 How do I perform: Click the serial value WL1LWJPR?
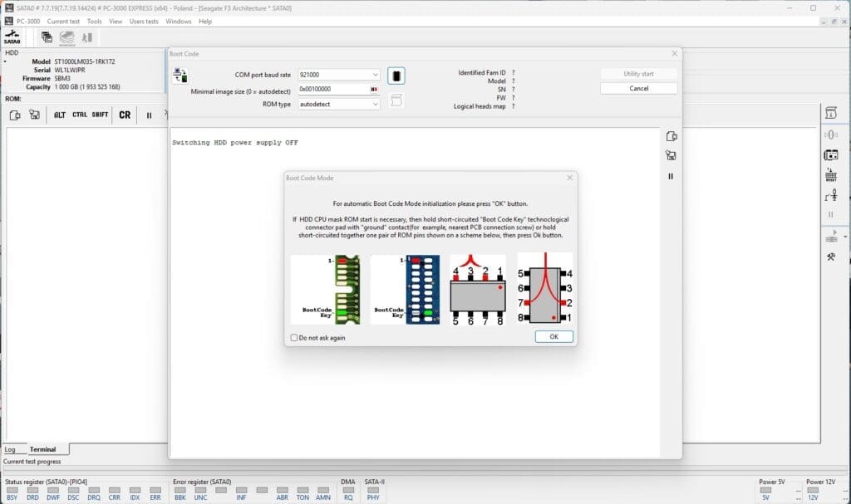70,70
